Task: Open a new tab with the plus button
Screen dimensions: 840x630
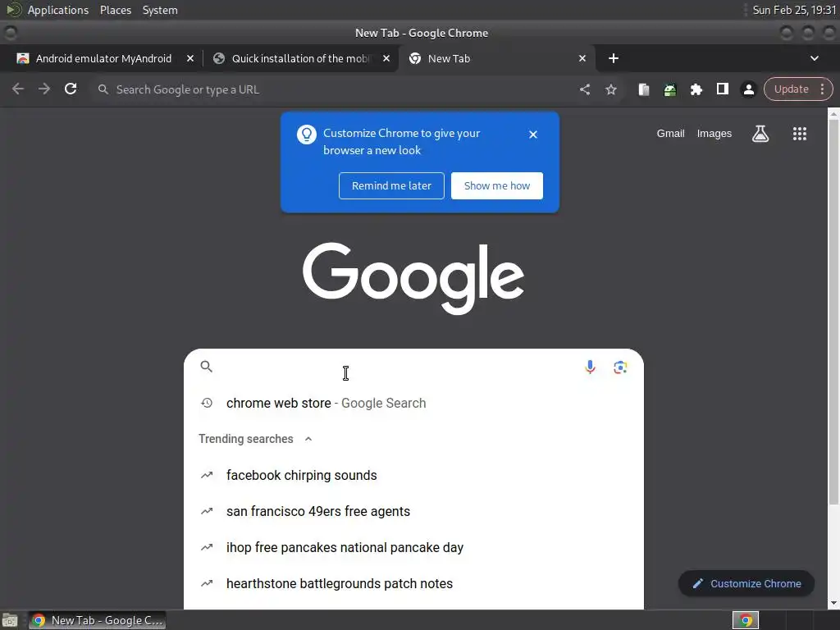Action: point(614,58)
